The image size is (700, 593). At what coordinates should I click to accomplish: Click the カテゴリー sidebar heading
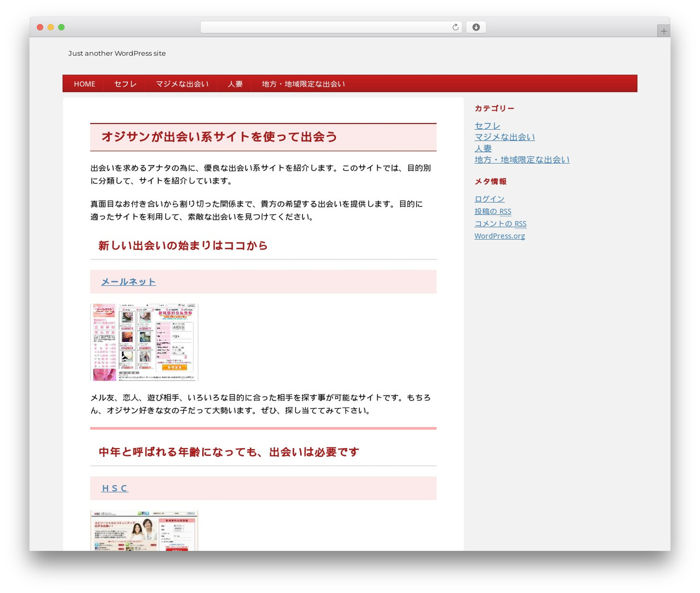494,108
